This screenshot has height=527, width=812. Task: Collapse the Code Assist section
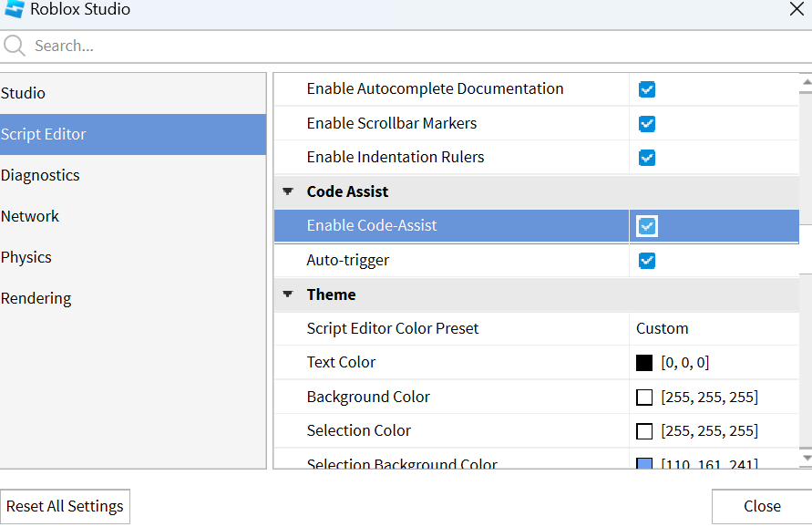point(288,192)
